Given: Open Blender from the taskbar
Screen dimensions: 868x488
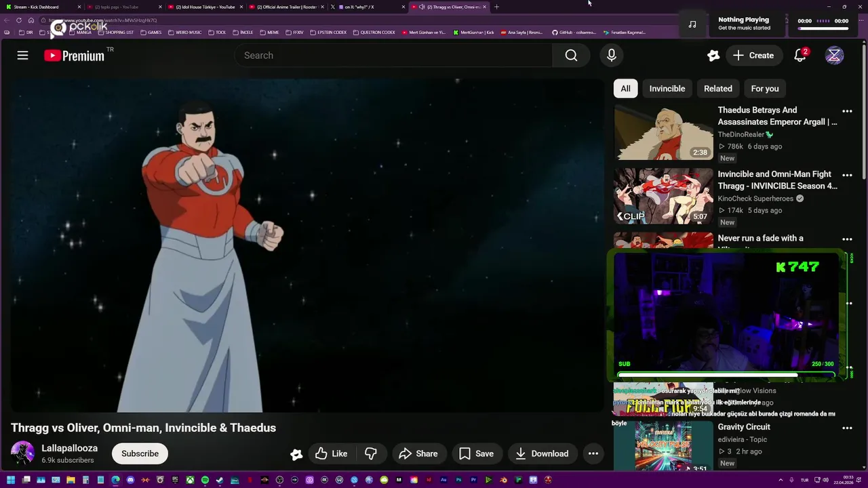Looking at the screenshot, I should (502, 481).
